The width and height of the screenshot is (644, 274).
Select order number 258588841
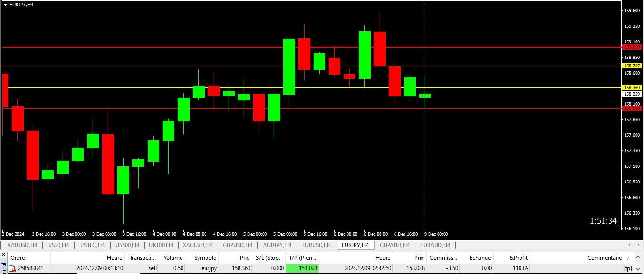(30, 268)
